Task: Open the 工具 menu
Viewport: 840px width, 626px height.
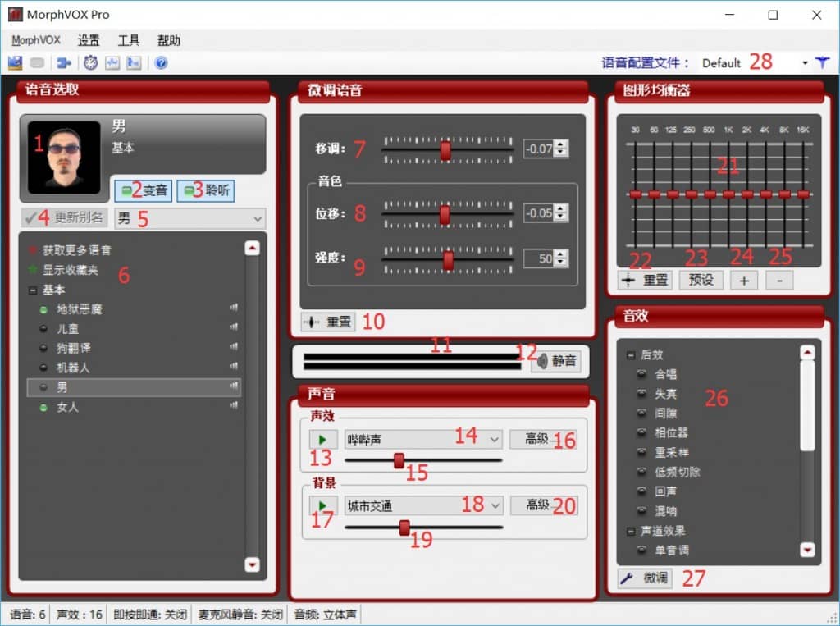Action: click(128, 39)
